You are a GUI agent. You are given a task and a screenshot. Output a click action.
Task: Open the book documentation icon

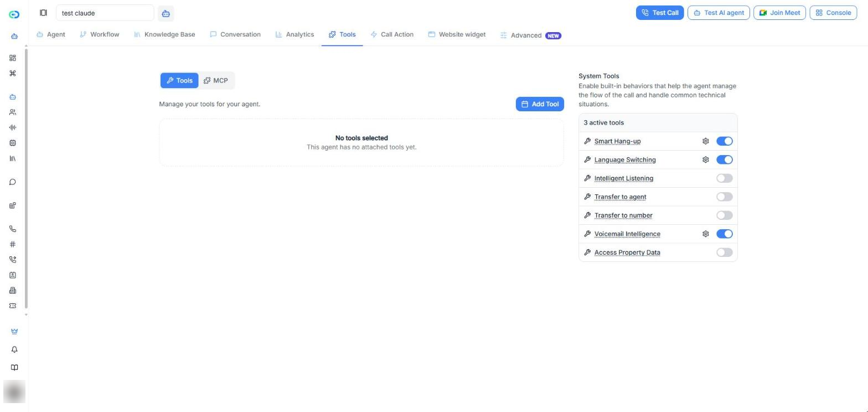click(x=14, y=368)
